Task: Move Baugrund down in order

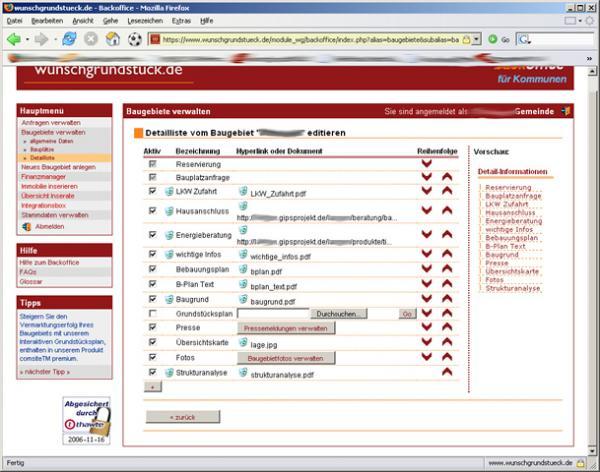Action: tap(427, 299)
